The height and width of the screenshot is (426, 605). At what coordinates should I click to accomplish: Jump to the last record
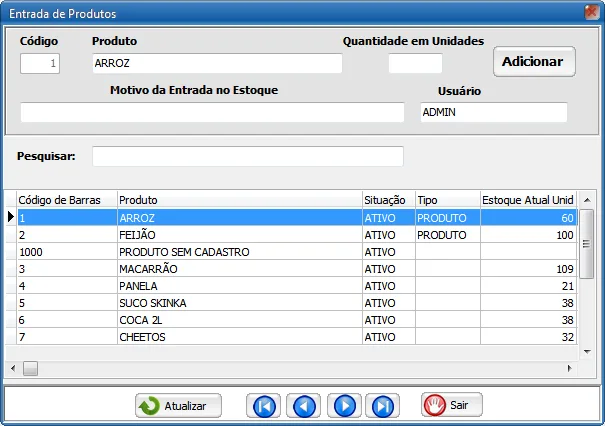382,406
